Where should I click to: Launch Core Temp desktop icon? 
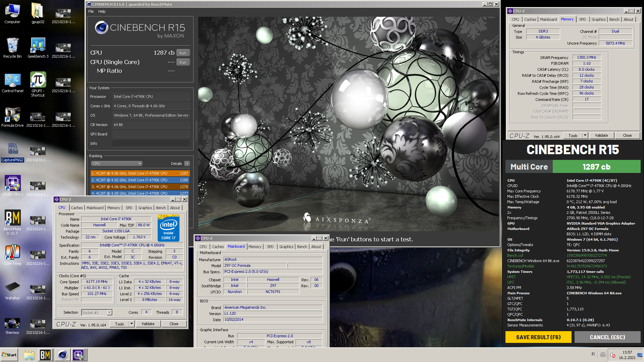[x=12, y=255]
